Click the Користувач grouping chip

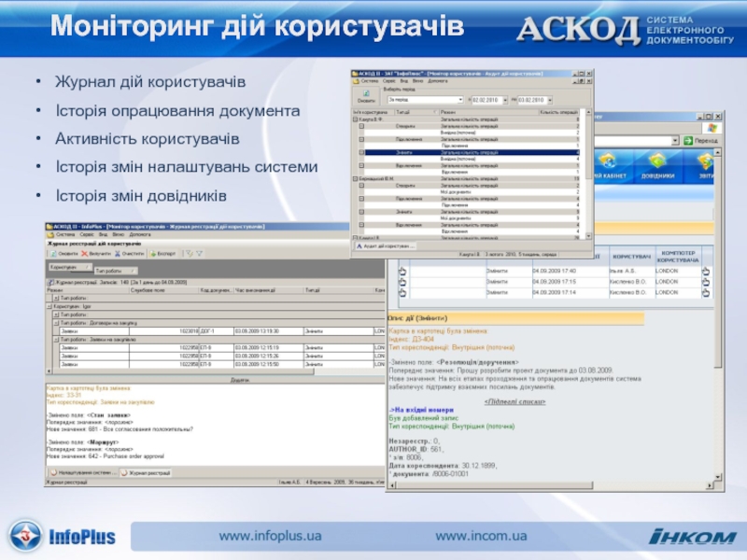coord(70,267)
